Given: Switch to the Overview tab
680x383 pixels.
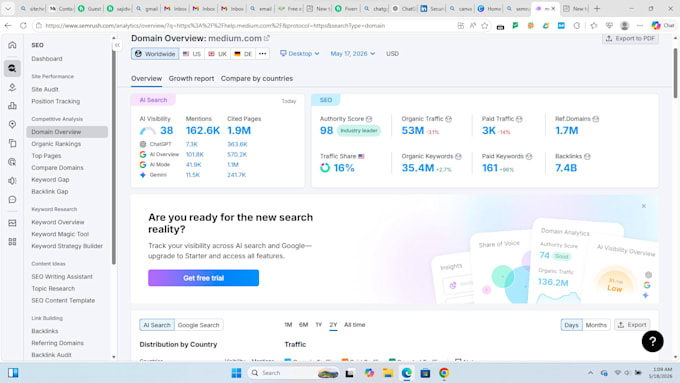Looking at the screenshot, I should pyautogui.click(x=147, y=79).
